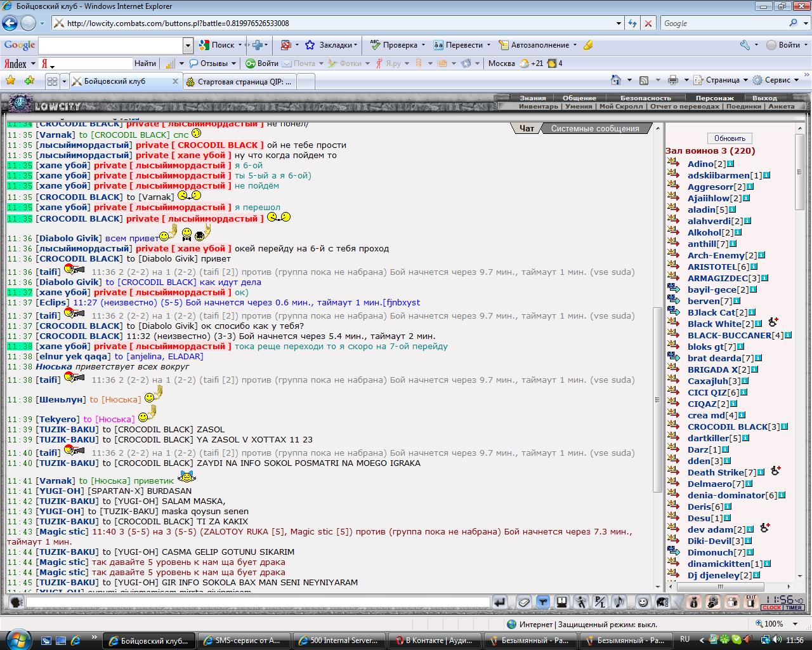812x650 pixels.
Task: Click the Обновить button
Action: tap(730, 138)
